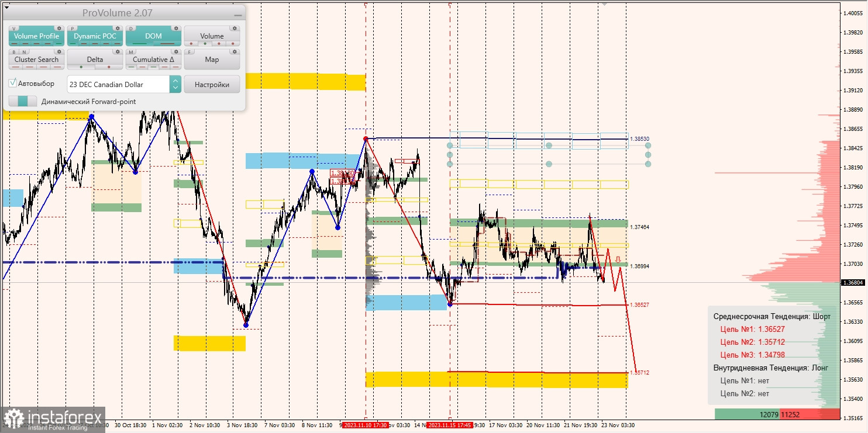Click the red date marker 2023.11.10 17:30
This screenshot has width=868, height=433.
366,425
